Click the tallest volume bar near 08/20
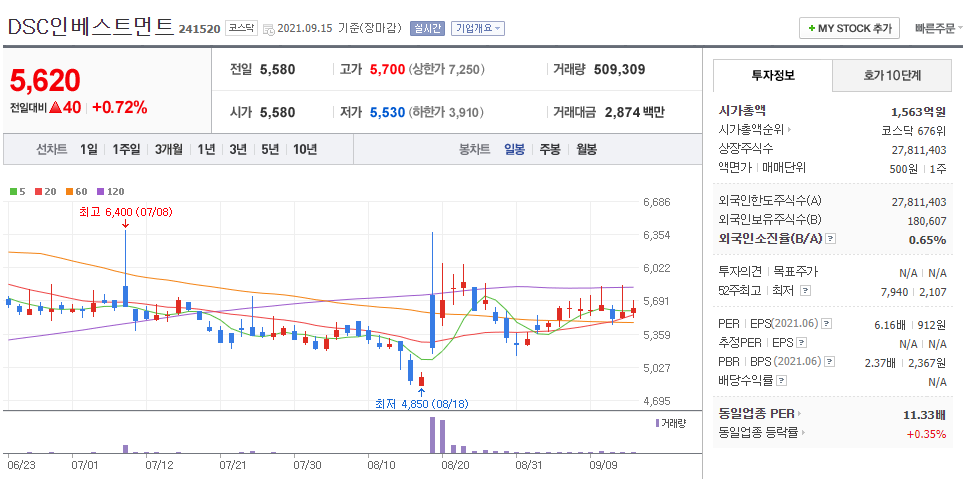Screen dimensions: 970x479 pos(432,436)
